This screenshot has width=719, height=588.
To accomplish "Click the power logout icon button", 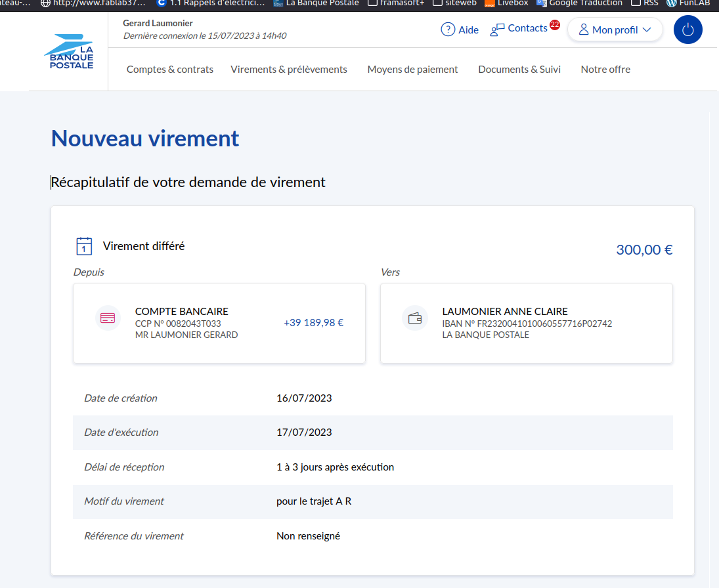I will click(x=687, y=30).
